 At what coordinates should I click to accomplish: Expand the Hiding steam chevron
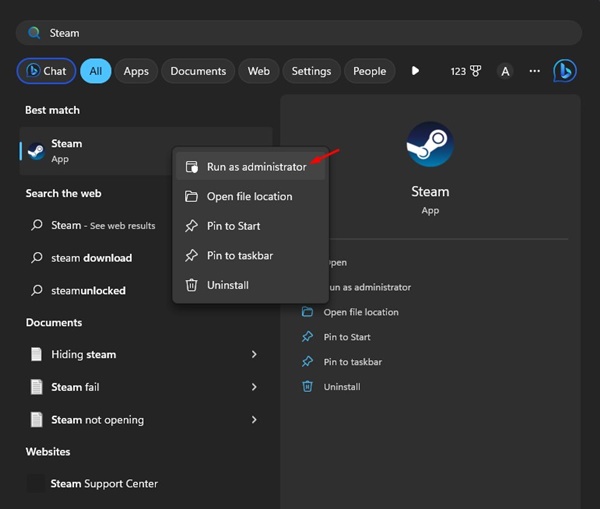tap(254, 354)
